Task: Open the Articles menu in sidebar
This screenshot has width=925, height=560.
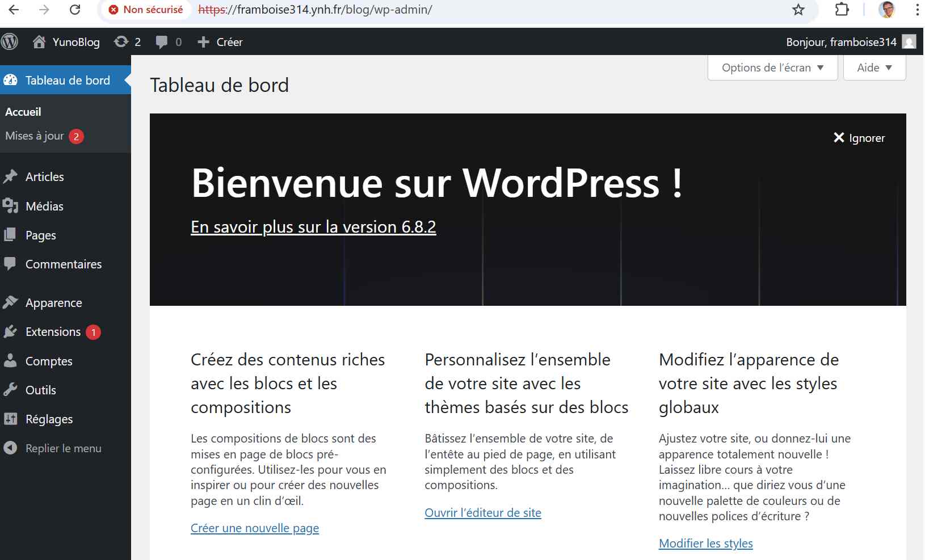Action: (x=44, y=177)
